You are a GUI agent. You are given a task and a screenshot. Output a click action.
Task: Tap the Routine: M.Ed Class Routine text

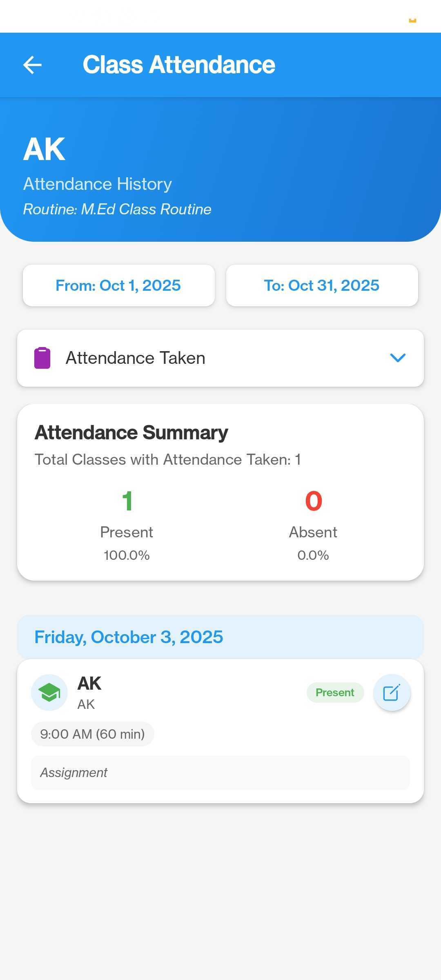point(117,209)
